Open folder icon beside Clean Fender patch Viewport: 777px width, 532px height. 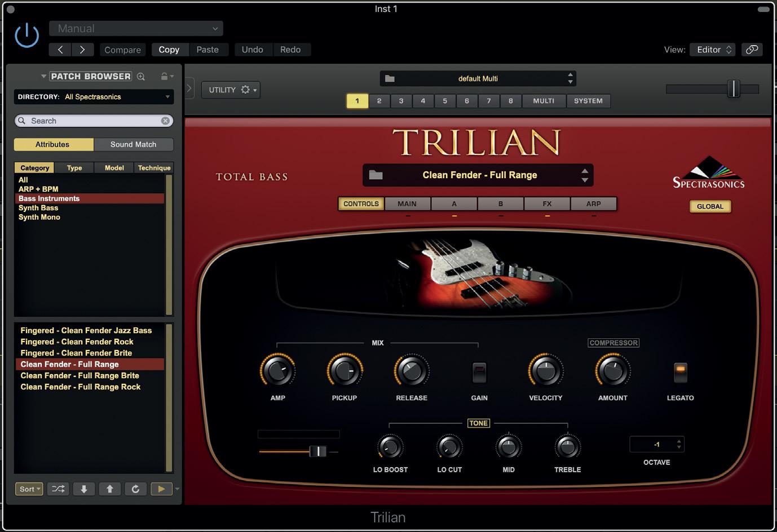(376, 175)
